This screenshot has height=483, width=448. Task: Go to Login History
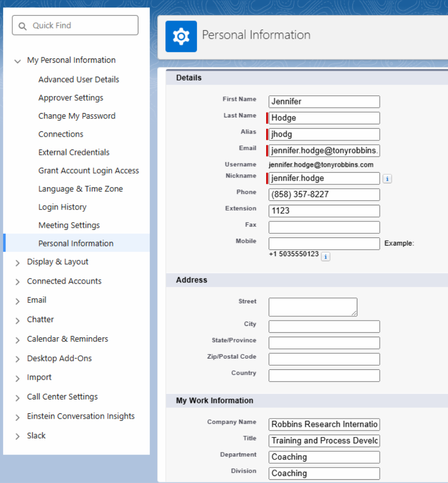tap(62, 207)
